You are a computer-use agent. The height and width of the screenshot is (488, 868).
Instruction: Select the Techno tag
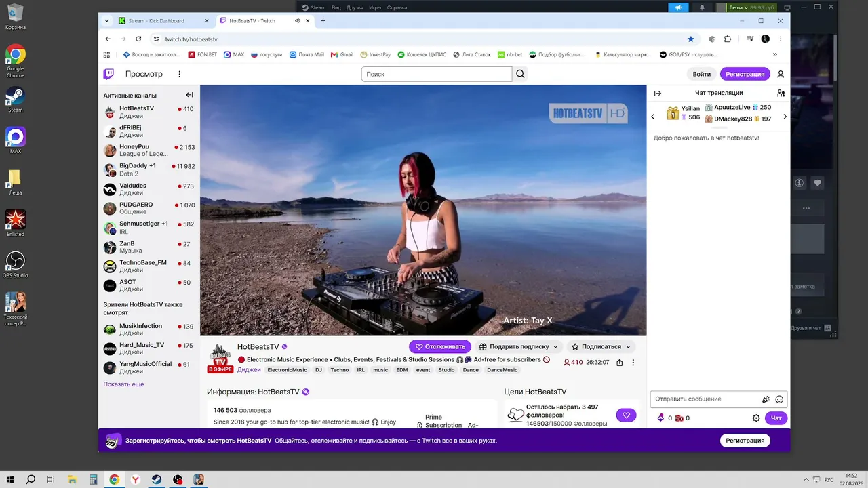tap(340, 370)
